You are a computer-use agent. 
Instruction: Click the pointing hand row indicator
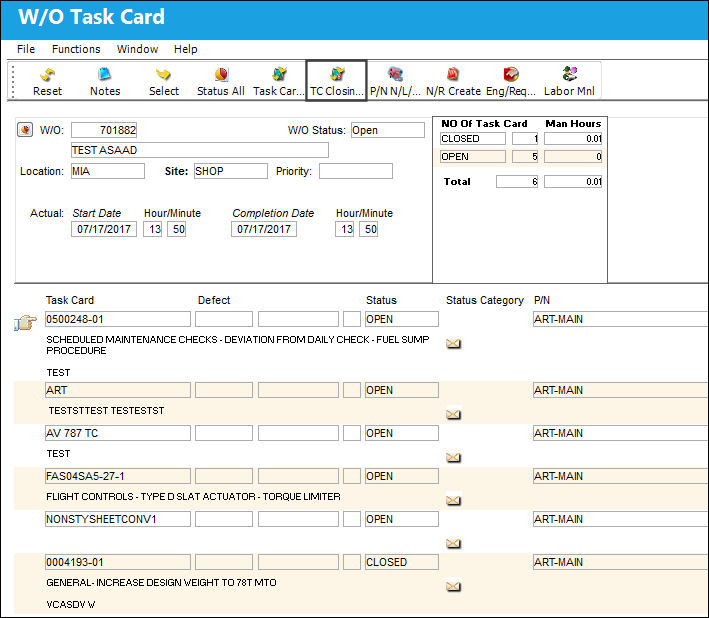click(x=25, y=322)
